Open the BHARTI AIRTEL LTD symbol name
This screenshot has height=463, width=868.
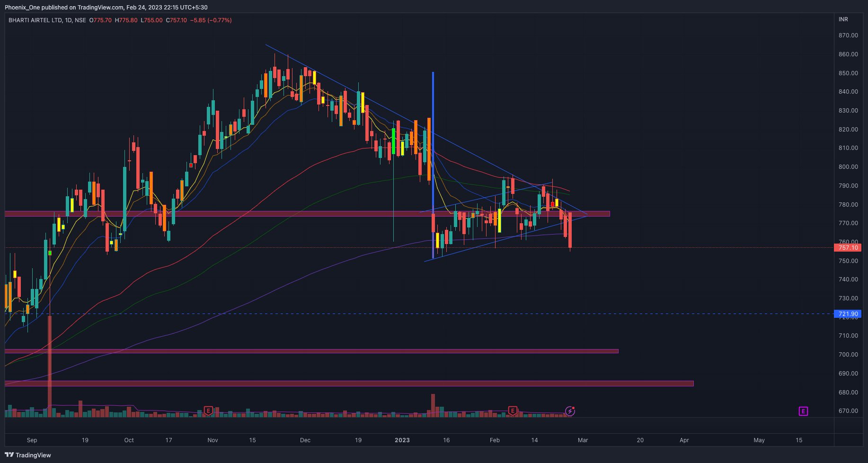tap(37, 20)
